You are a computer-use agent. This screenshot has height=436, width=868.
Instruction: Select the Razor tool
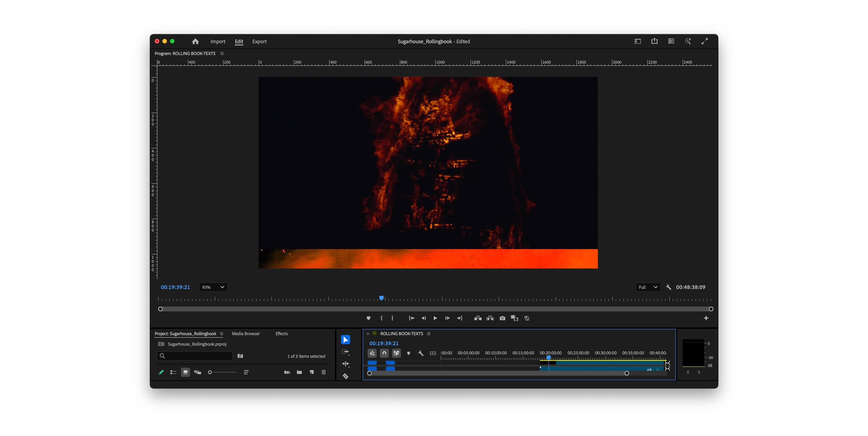coord(345,376)
